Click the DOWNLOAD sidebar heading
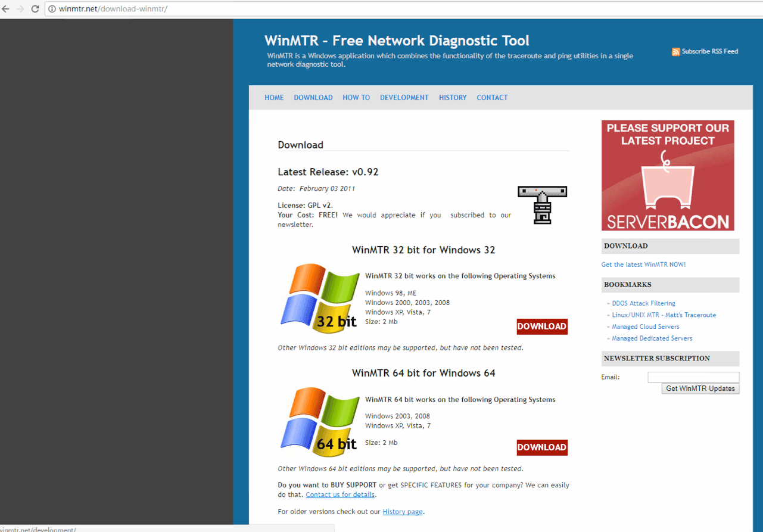763x532 pixels. (x=626, y=246)
